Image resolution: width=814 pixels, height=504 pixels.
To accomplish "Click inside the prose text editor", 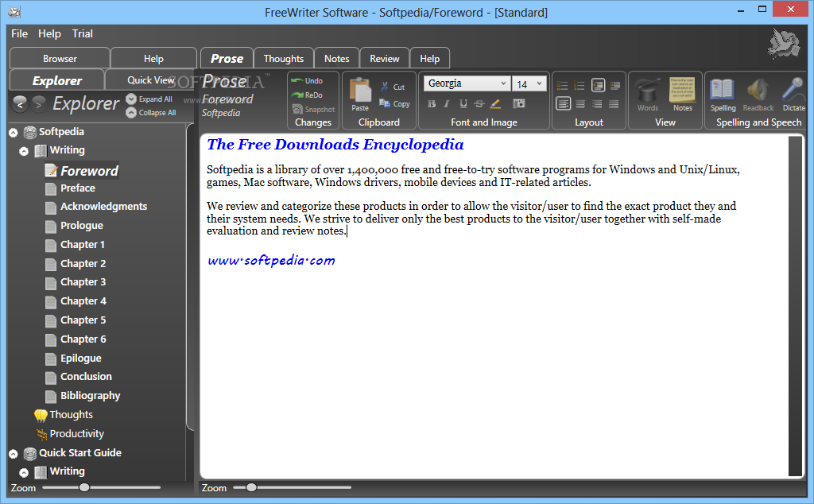I will pyautogui.click(x=493, y=306).
